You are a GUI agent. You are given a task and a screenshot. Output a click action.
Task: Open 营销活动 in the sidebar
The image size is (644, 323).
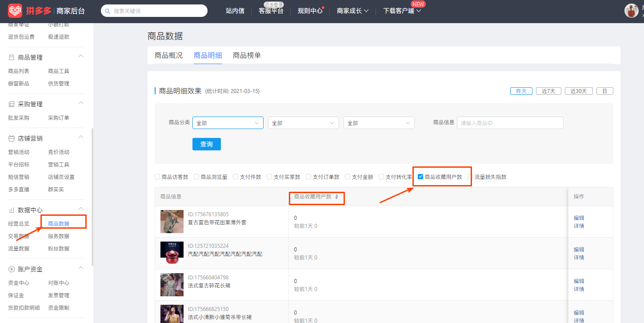[x=19, y=152]
